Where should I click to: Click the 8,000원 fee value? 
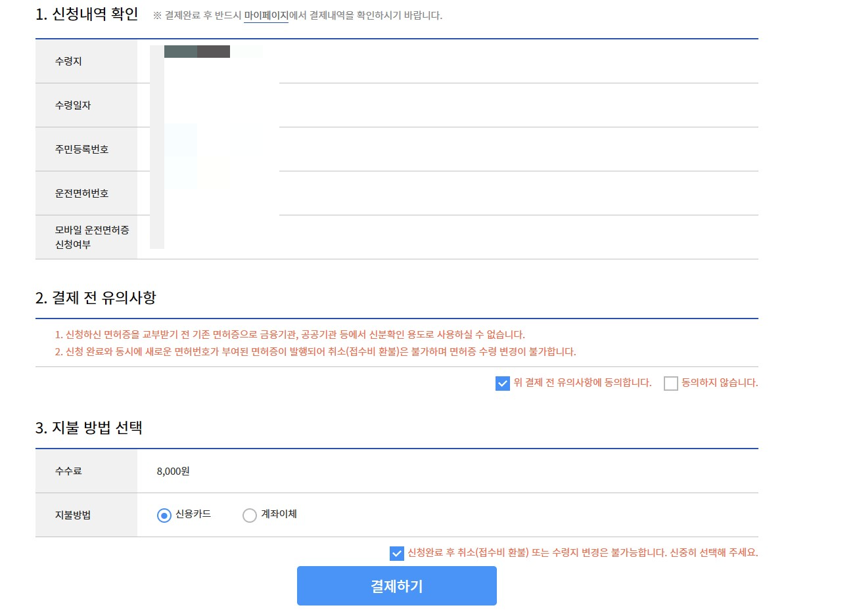[x=174, y=471]
